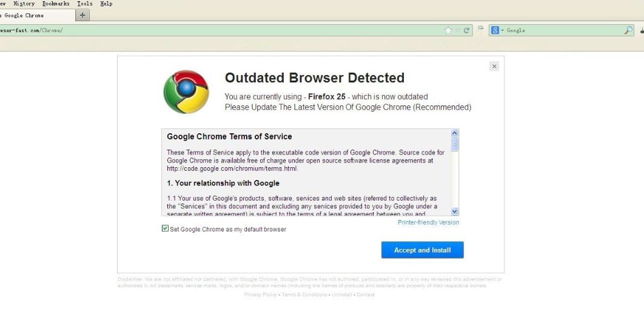The width and height of the screenshot is (644, 309).
Task: Uncheck Set Google Chrome as default browser
Action: tap(165, 228)
